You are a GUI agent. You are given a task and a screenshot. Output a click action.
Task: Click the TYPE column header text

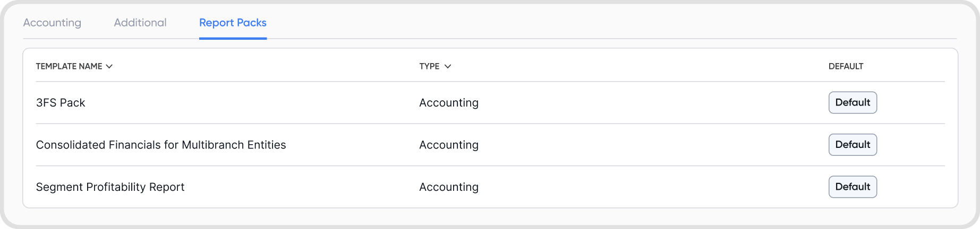429,66
